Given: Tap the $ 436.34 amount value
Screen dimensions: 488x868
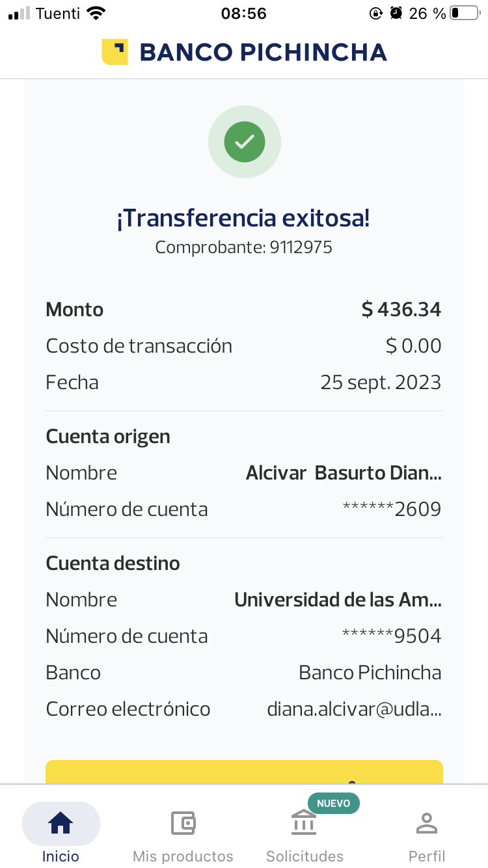Looking at the screenshot, I should (x=401, y=310).
